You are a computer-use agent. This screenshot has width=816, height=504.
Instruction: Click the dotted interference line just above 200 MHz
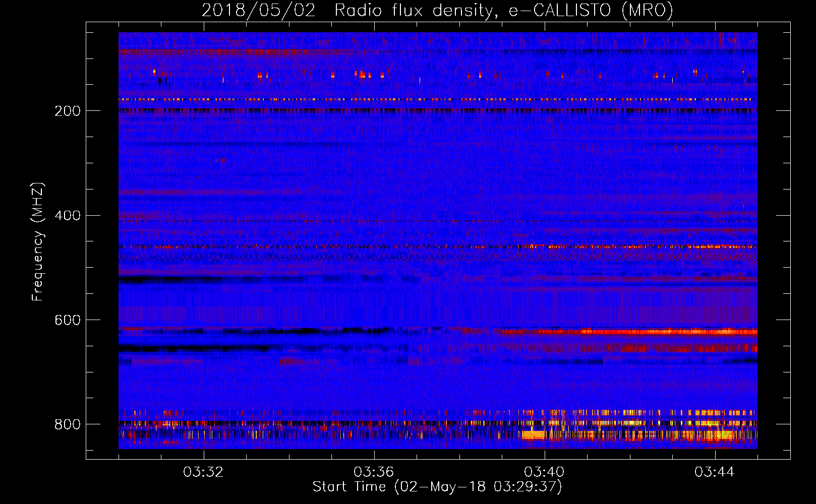438,99
